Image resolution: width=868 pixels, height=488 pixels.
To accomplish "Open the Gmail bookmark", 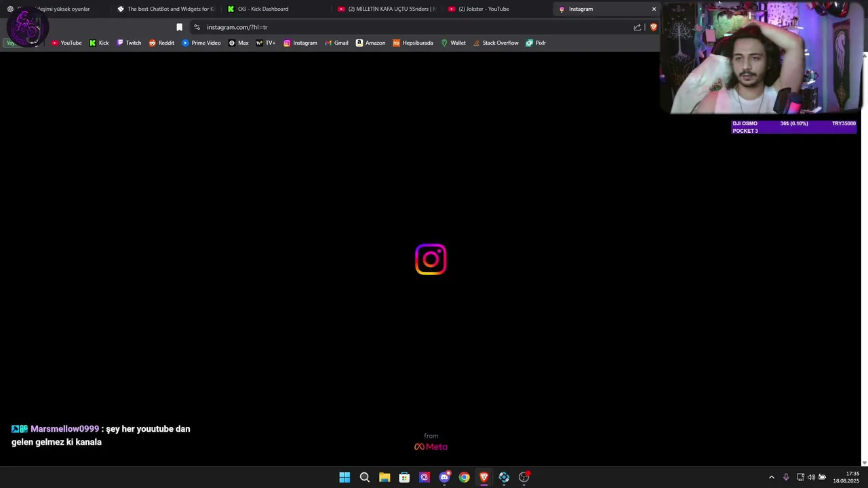I will [x=336, y=43].
